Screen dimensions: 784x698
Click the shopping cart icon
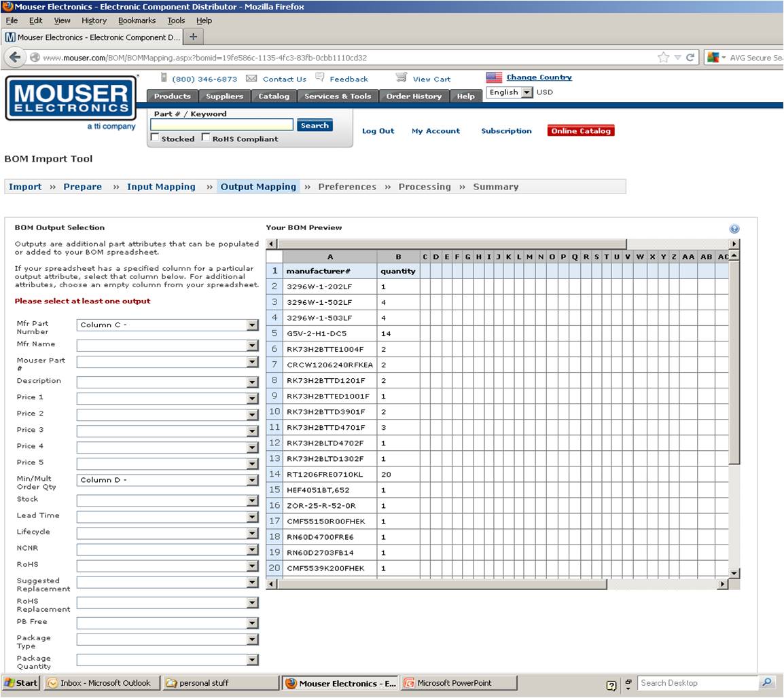(401, 77)
